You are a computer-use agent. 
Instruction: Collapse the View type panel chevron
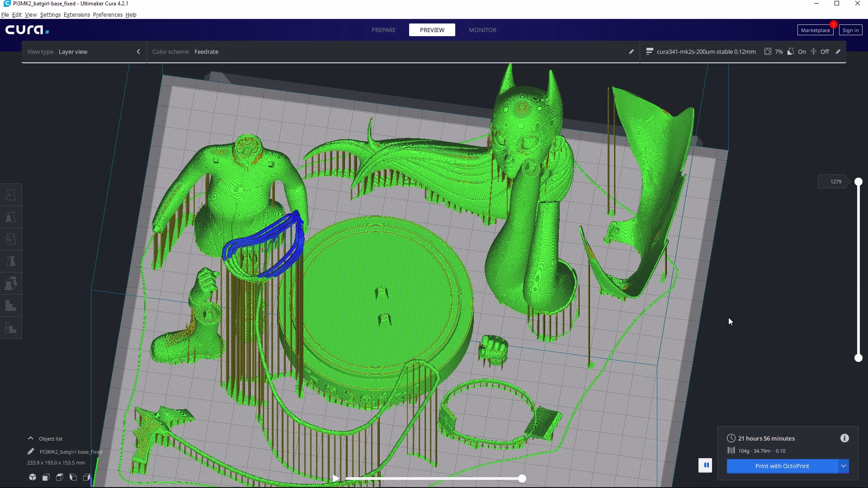click(138, 52)
